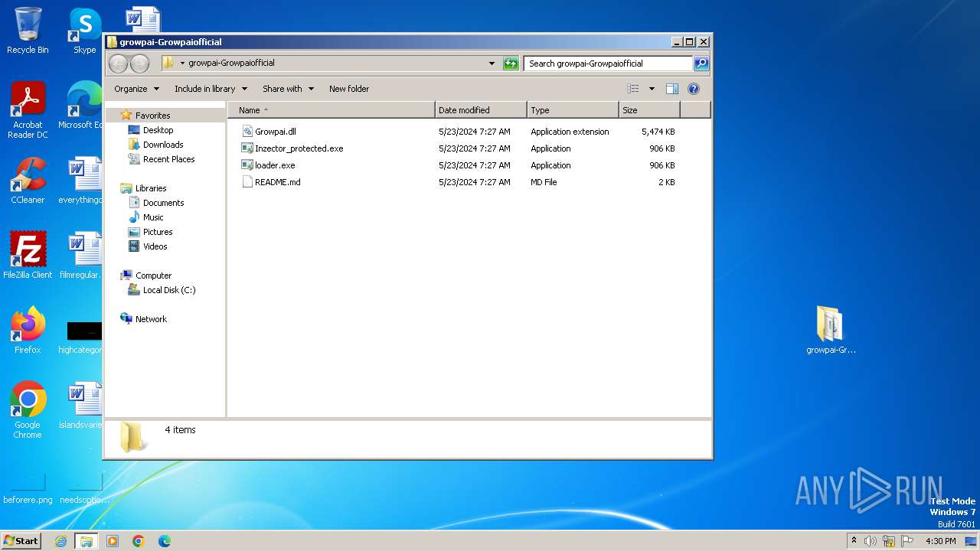Open Skype desktop shortcut
The image size is (980, 551).
click(85, 31)
